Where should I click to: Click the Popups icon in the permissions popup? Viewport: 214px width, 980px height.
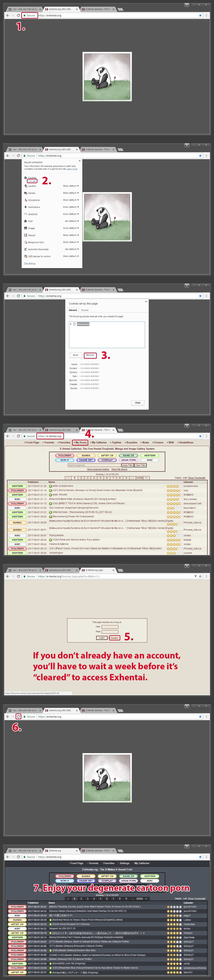coord(25,235)
